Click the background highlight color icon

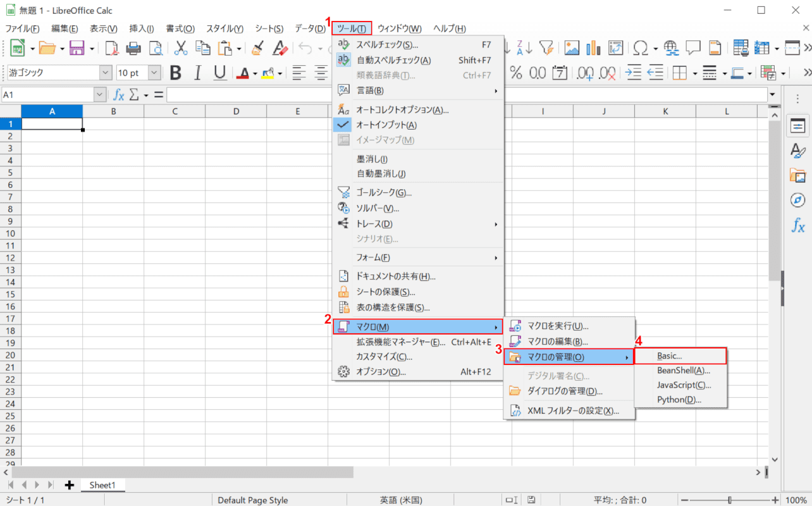(x=268, y=73)
